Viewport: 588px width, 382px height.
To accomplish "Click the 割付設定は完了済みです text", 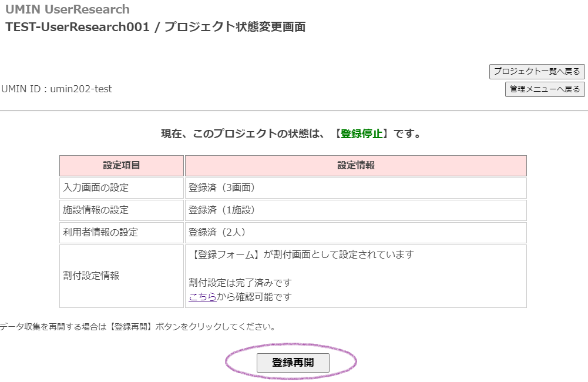I will click(x=240, y=283).
